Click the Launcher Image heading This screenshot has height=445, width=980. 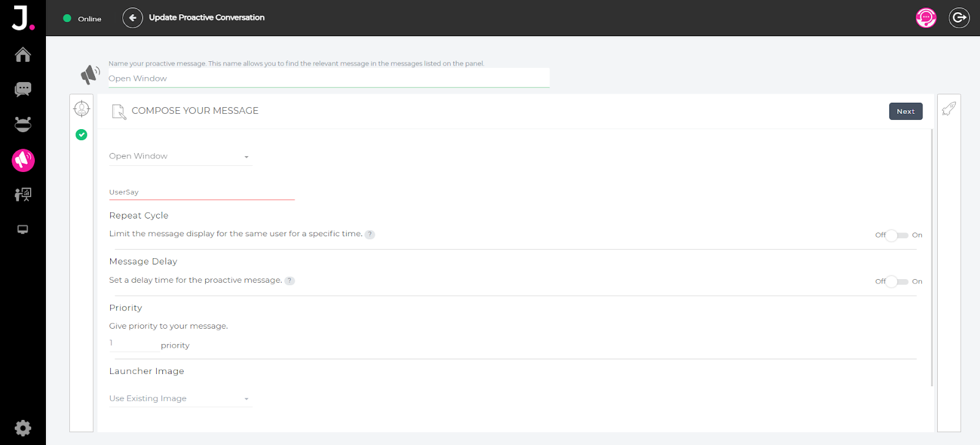click(146, 371)
